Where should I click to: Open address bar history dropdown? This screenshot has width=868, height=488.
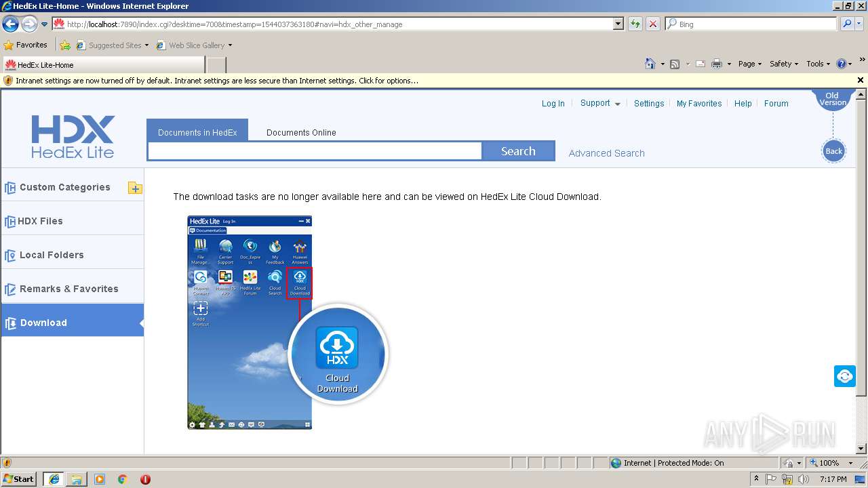[x=618, y=24]
